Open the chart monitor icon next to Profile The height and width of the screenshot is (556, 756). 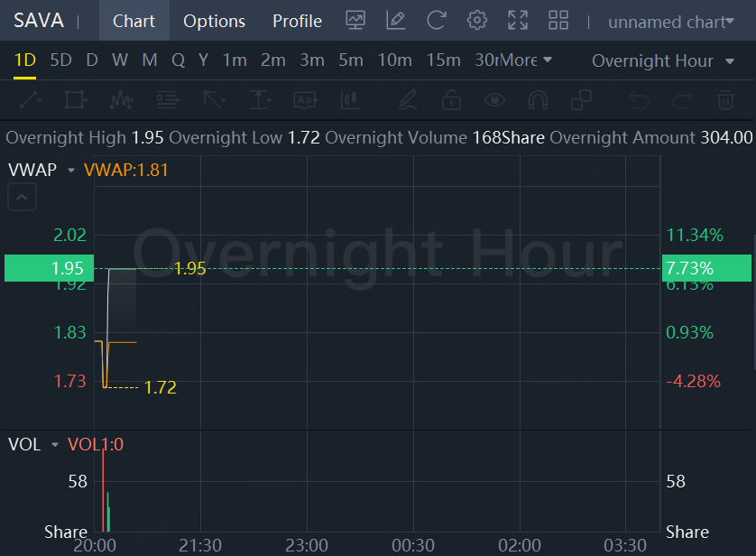click(355, 21)
